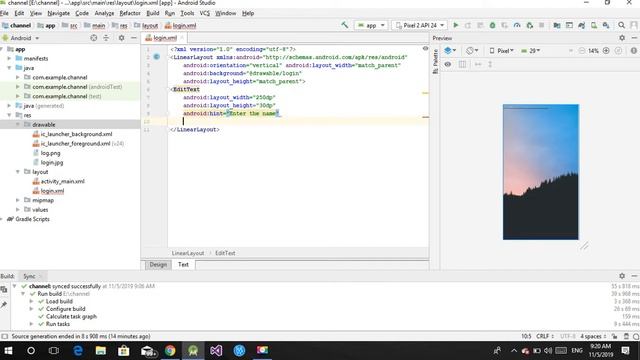Screen dimensions: 640x360
Task: Open Preview panel settings gear
Action: (622, 38)
